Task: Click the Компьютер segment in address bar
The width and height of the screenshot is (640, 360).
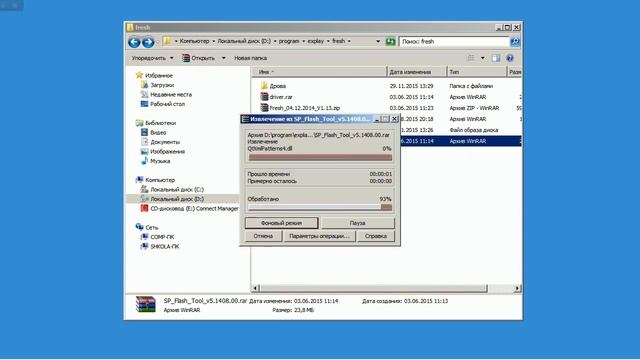Action: pos(194,41)
